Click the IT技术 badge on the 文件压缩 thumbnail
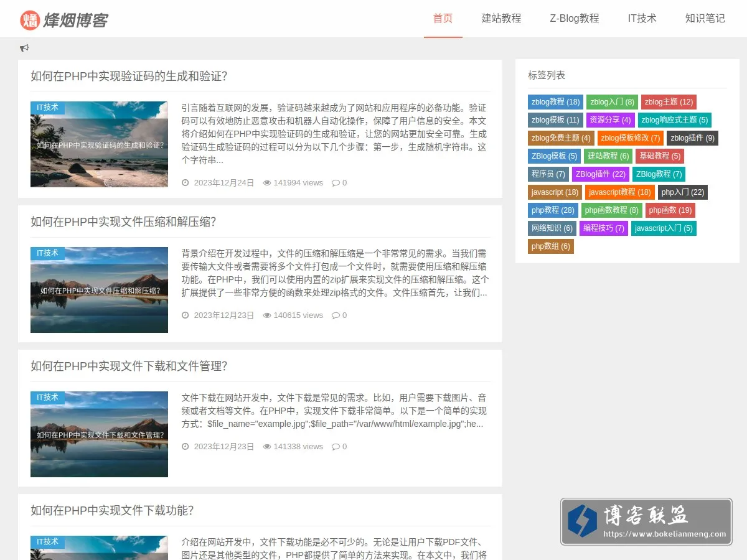747x560 pixels. (x=47, y=253)
